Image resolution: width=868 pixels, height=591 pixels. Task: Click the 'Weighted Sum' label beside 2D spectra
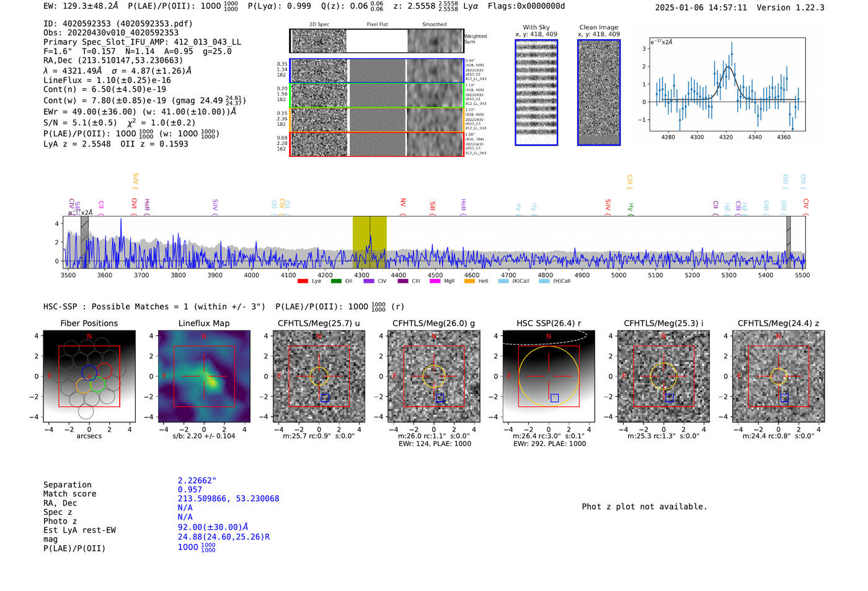click(x=476, y=39)
